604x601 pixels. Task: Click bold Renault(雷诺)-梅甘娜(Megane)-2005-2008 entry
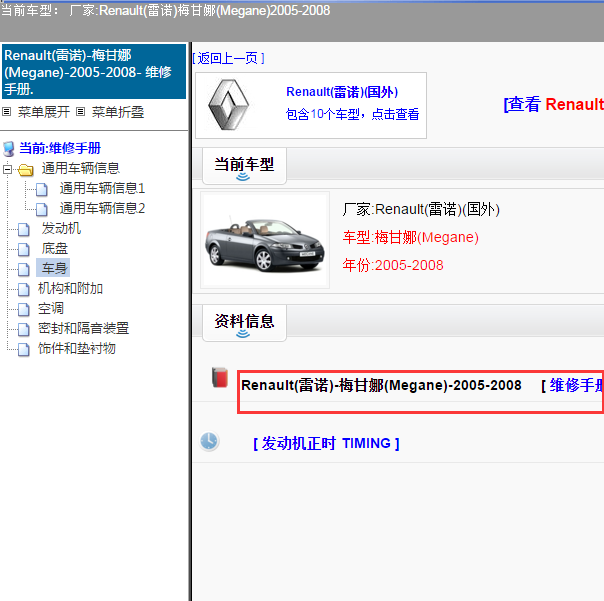[x=381, y=385]
